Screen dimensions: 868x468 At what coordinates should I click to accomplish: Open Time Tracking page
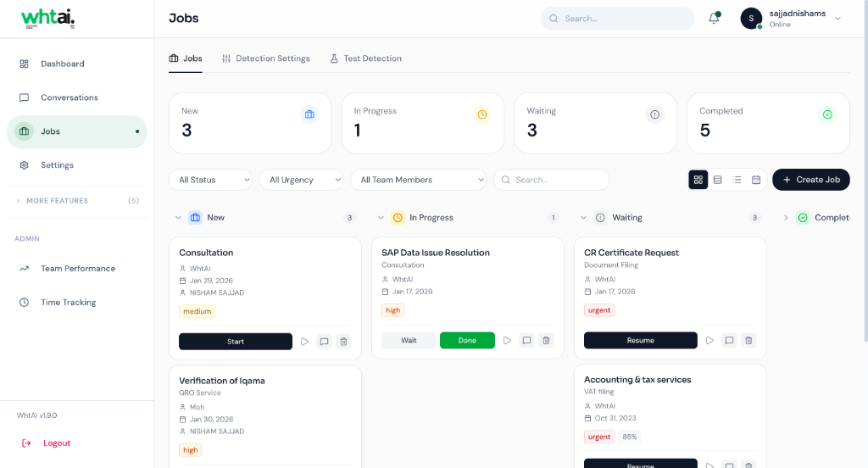[77, 303]
